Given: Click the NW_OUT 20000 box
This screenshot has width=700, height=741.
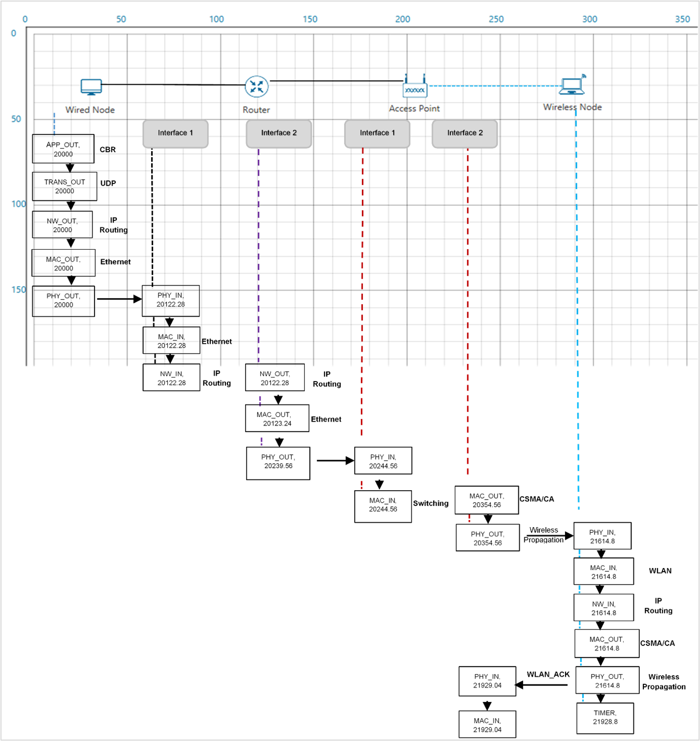Looking at the screenshot, I should click(62, 225).
